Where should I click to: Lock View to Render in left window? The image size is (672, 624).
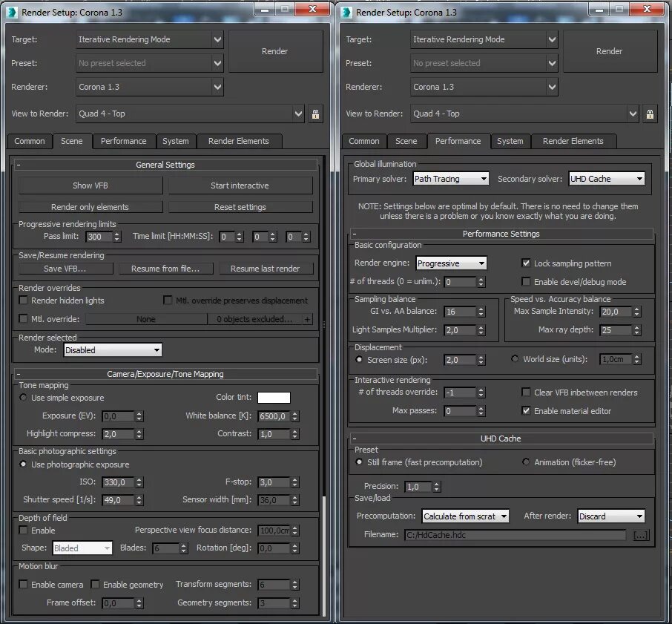click(x=315, y=114)
